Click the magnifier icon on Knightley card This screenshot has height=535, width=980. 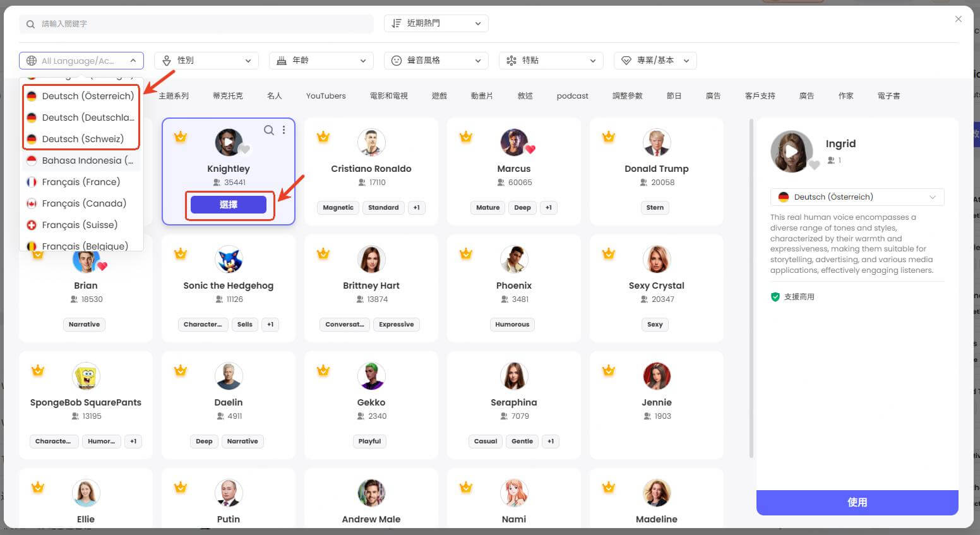[269, 130]
